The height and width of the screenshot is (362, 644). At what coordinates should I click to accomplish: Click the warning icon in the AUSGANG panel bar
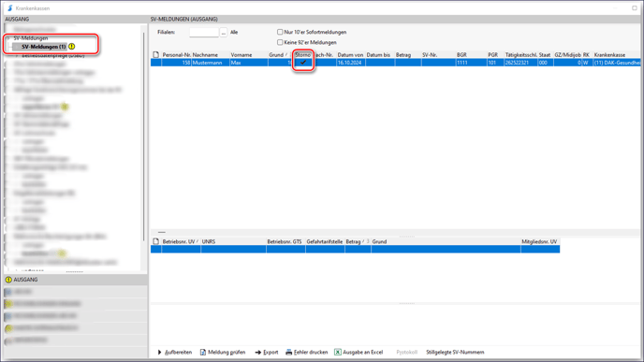coord(8,280)
